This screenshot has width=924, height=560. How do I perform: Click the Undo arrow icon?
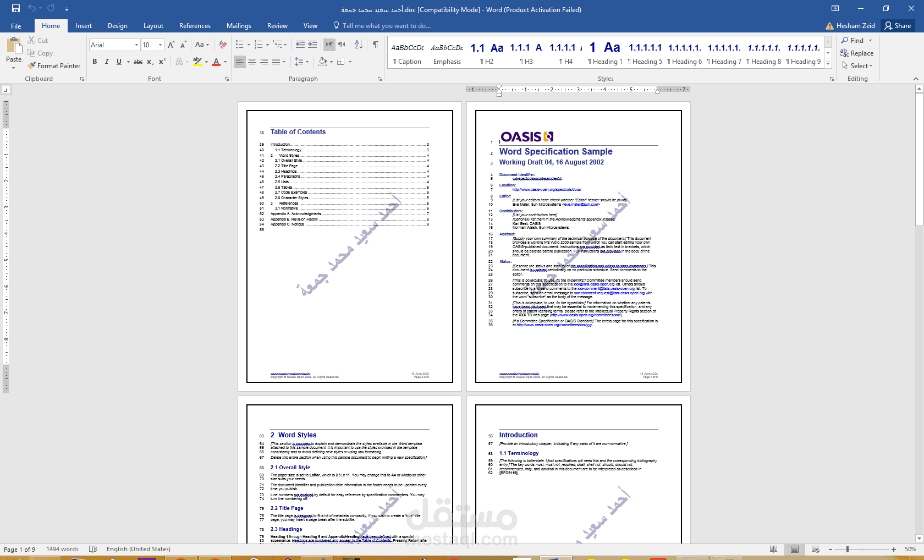coord(32,8)
